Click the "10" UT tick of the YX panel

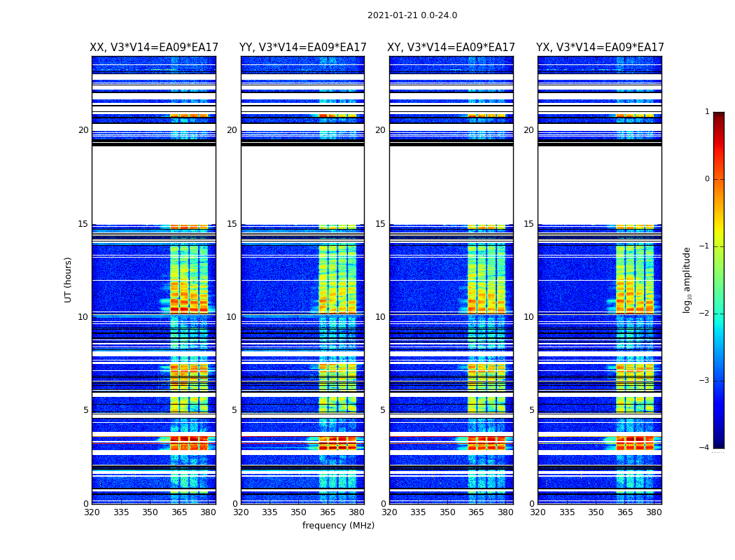pyautogui.click(x=528, y=317)
